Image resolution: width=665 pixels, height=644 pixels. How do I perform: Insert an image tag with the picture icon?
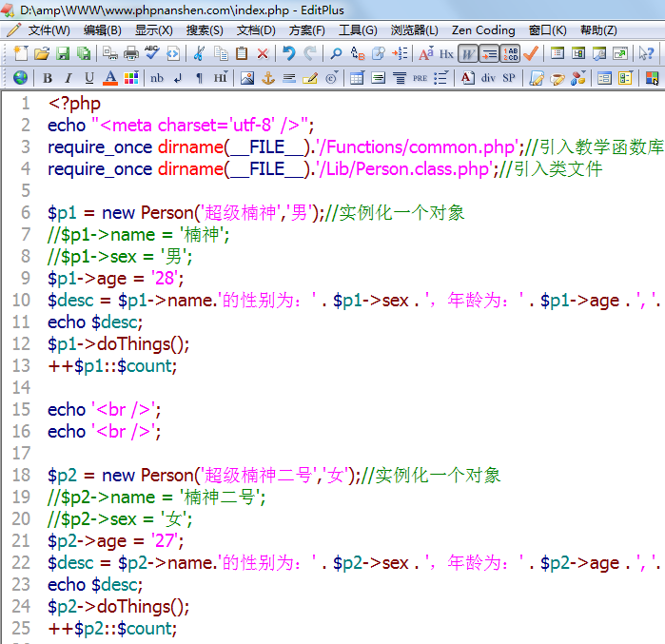pos(247,78)
